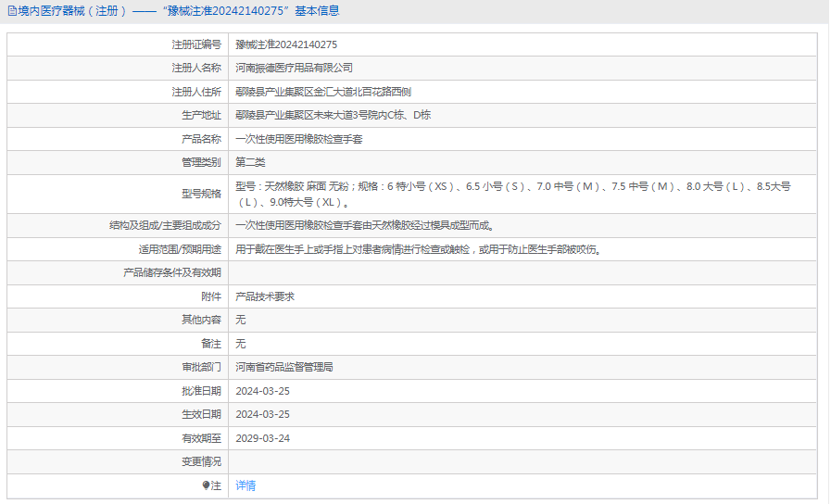Image resolution: width=831 pixels, height=504 pixels.
Task: Open the 详情 link
Action: 246,485
